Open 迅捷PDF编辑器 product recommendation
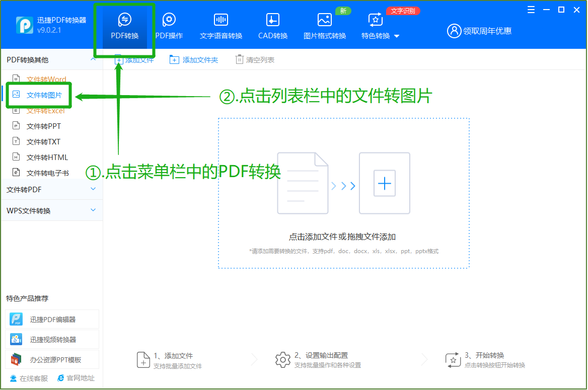The image size is (588, 390). pos(52,319)
